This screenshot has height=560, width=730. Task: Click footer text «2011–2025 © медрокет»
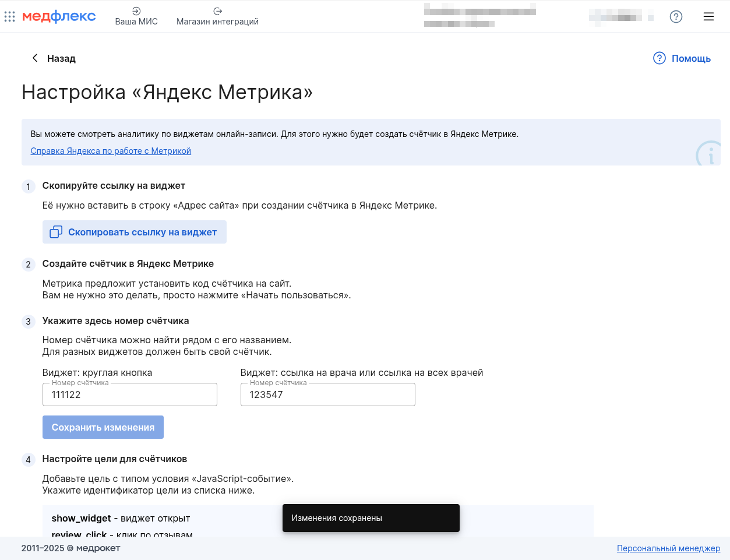coord(71,548)
